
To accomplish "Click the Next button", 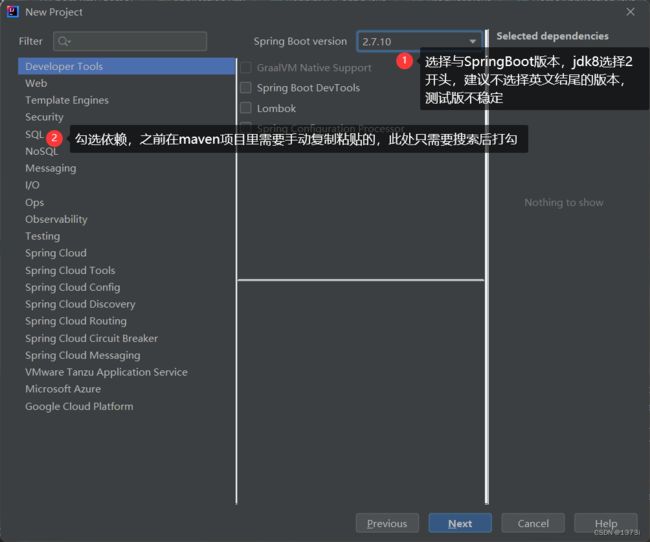I will pyautogui.click(x=460, y=523).
